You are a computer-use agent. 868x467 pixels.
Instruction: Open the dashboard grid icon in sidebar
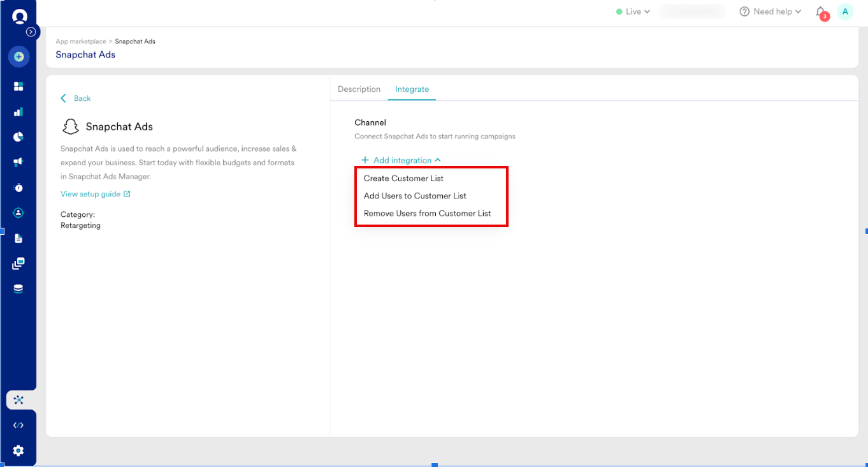(x=18, y=86)
